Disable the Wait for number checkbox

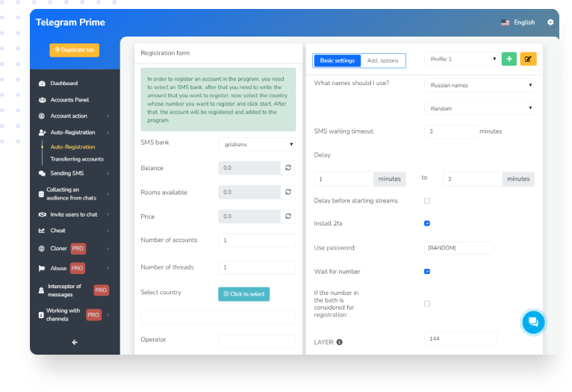[427, 271]
